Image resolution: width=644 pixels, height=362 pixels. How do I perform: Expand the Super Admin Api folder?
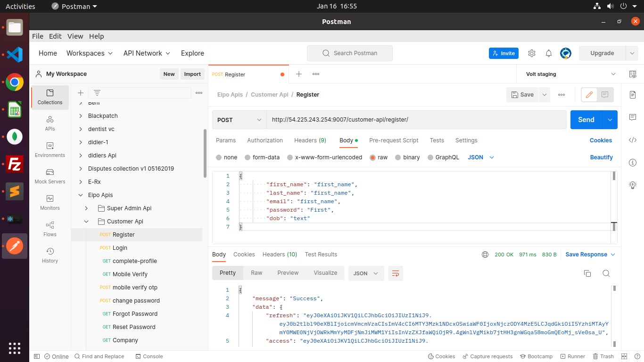click(86, 208)
